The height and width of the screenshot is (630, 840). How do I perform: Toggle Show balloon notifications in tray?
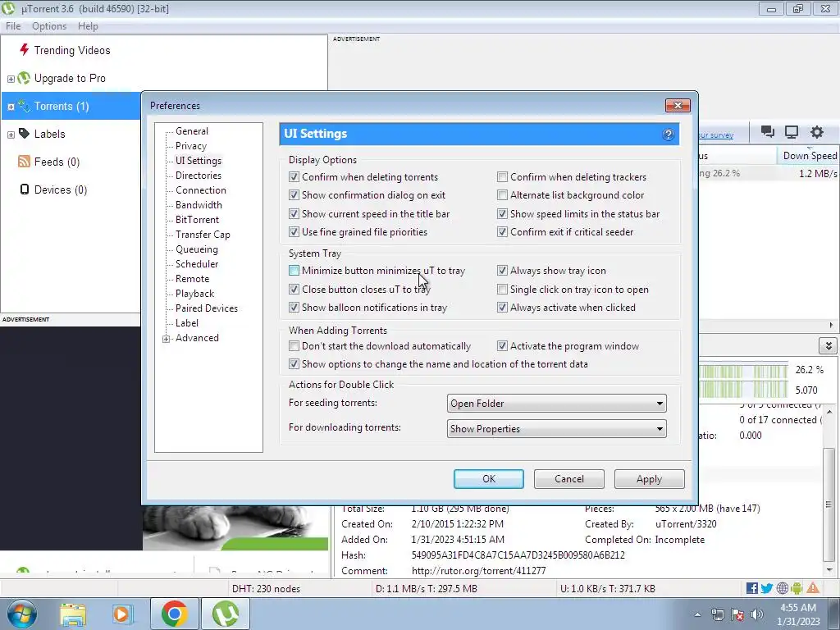(x=294, y=308)
